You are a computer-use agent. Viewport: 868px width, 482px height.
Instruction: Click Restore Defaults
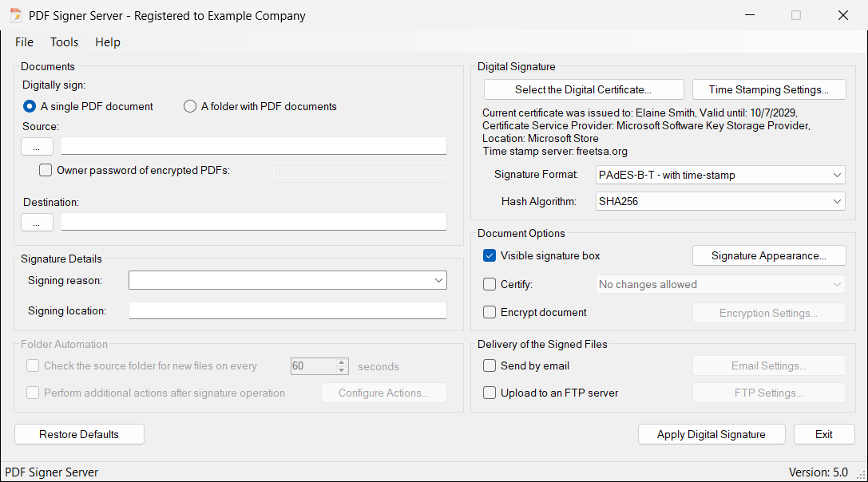point(79,434)
